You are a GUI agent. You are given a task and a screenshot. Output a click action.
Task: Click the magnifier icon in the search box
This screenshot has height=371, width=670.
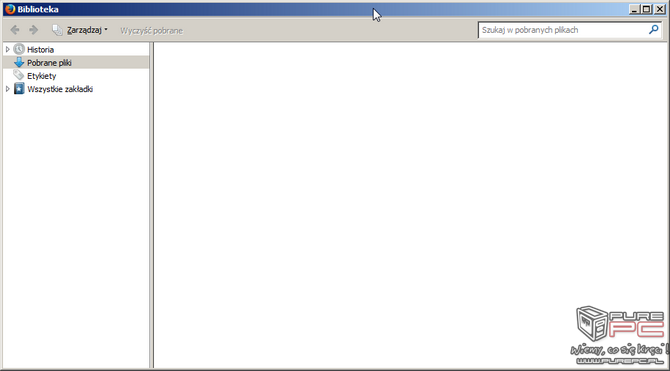[x=653, y=30]
